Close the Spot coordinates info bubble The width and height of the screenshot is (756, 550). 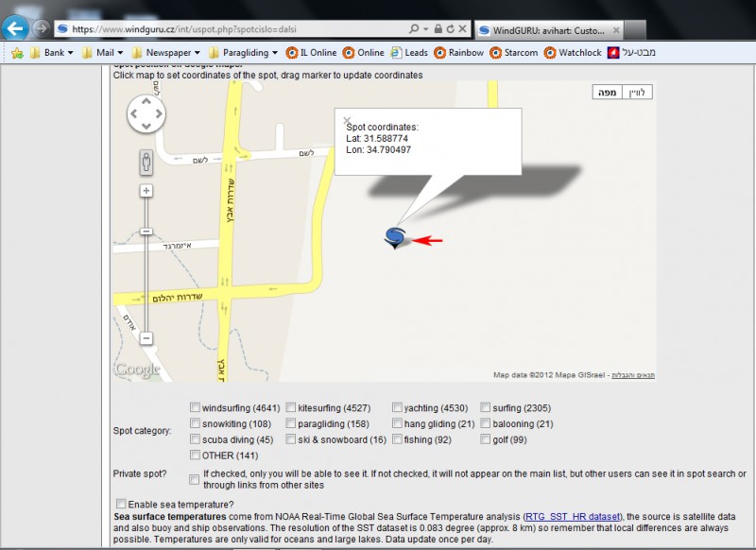click(347, 120)
